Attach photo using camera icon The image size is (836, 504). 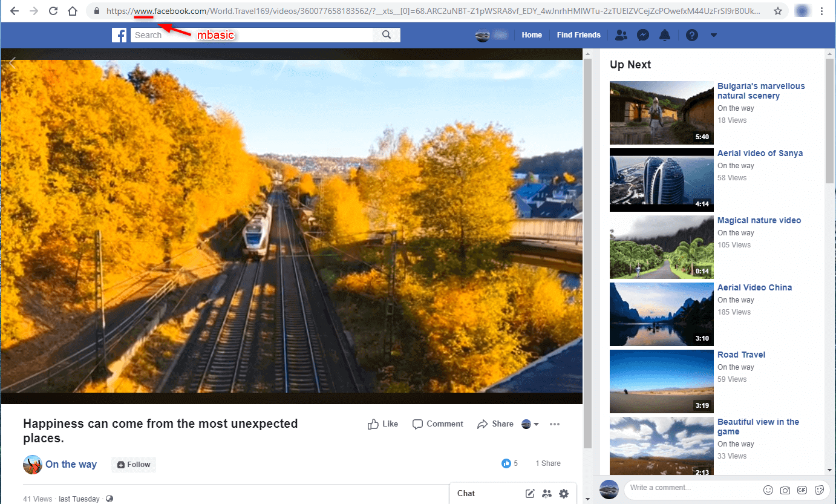(785, 489)
